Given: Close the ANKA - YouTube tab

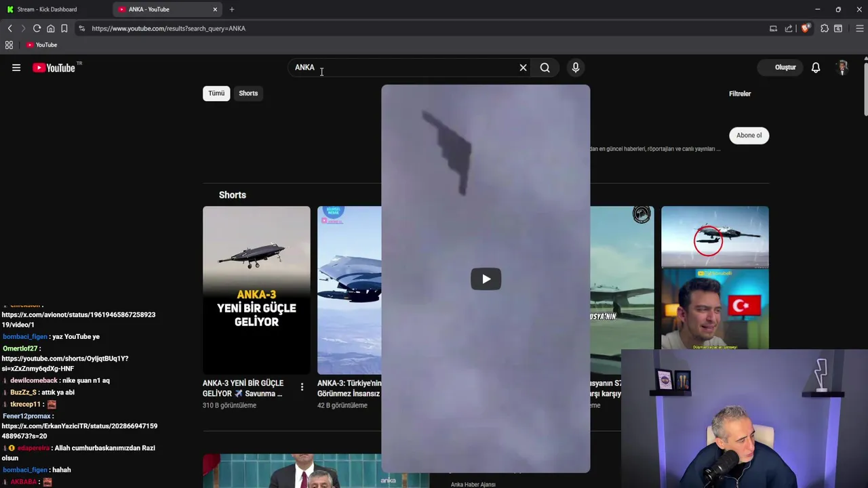Looking at the screenshot, I should click(x=215, y=9).
